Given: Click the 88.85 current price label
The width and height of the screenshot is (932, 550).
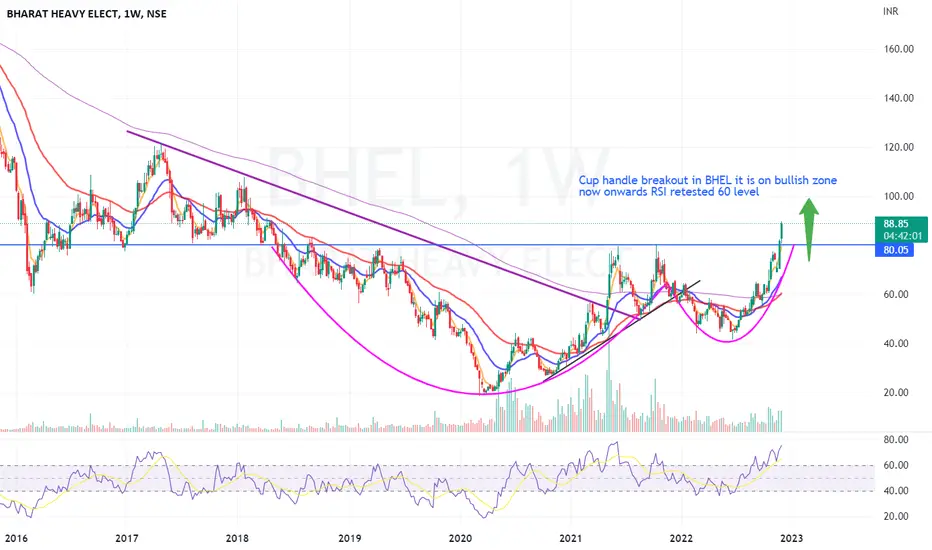Looking at the screenshot, I should pyautogui.click(x=896, y=224).
